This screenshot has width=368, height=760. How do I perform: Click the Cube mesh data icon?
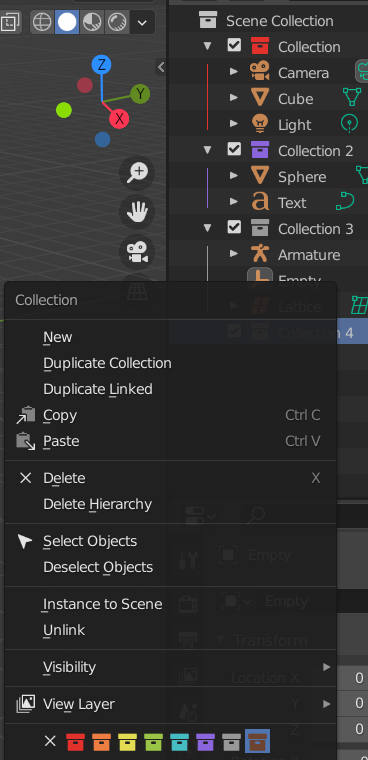(x=352, y=97)
